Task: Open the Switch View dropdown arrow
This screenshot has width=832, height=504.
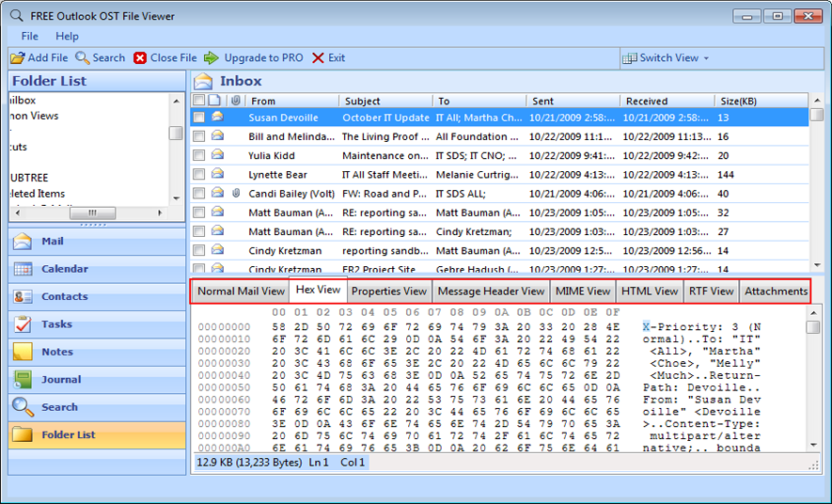Action: [706, 58]
